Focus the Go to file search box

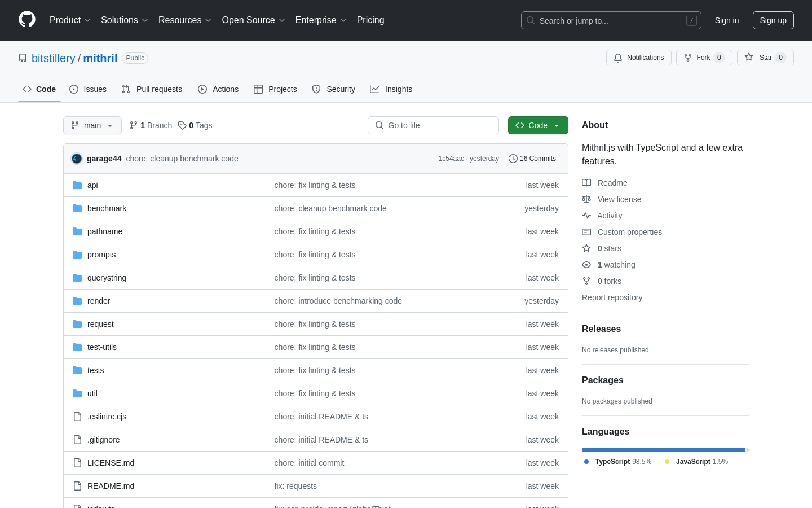(433, 125)
